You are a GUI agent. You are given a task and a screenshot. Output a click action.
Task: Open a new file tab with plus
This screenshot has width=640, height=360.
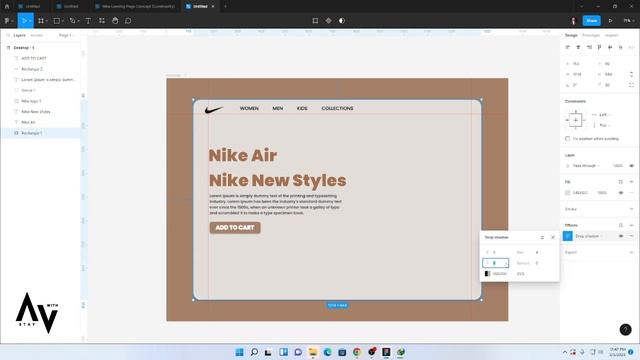(x=225, y=7)
